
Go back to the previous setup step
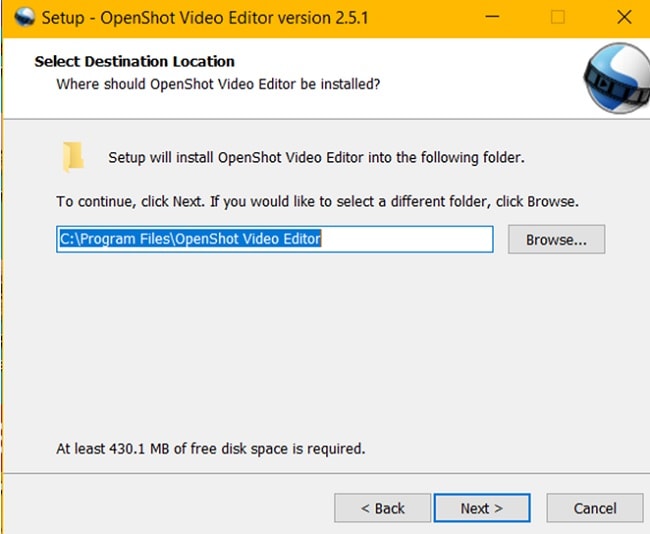click(x=383, y=508)
